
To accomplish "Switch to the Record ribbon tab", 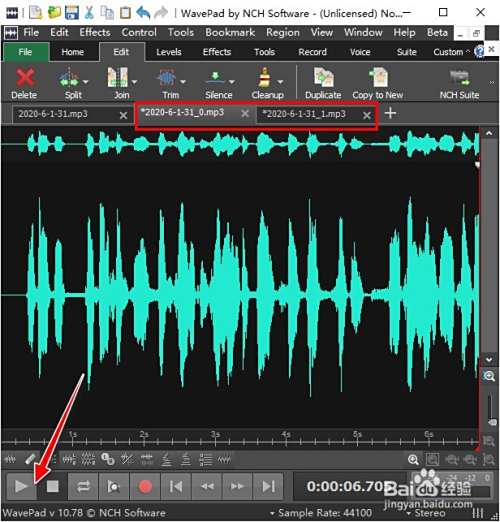I will click(312, 52).
